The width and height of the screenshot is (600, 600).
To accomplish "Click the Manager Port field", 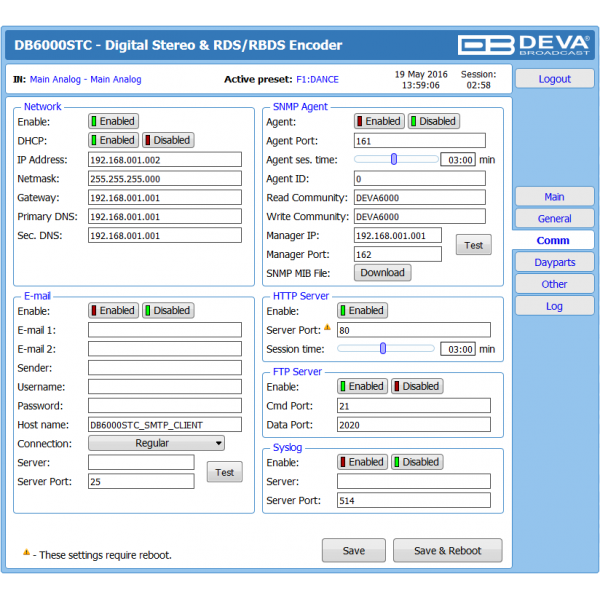I will 398,254.
